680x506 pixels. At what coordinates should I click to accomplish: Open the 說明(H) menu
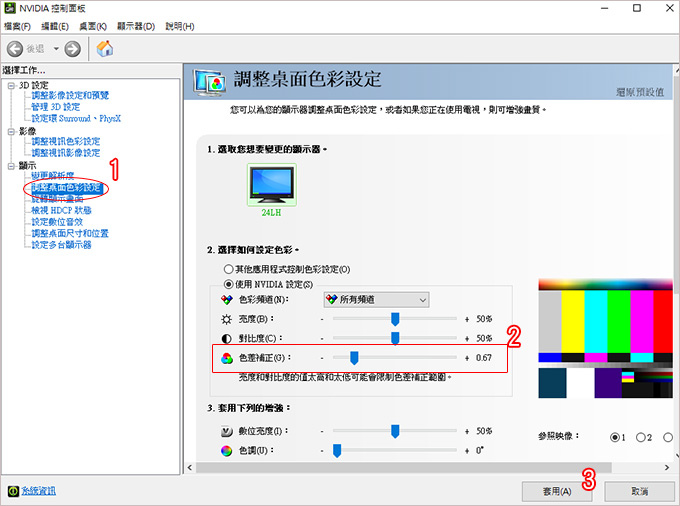pos(180,26)
